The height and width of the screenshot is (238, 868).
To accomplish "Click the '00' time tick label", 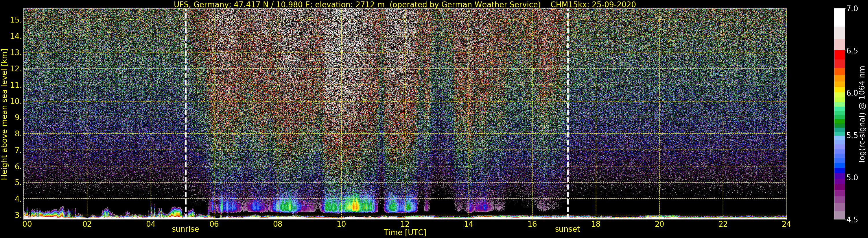I will coord(27,224).
